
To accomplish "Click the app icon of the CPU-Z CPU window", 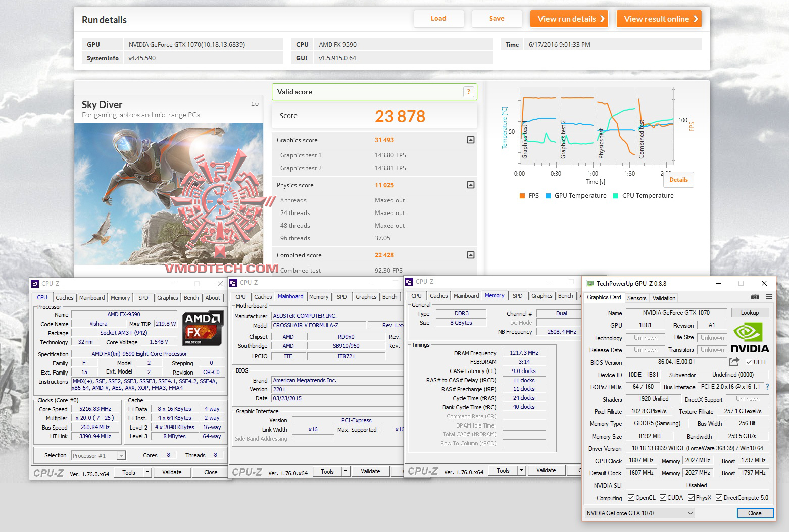I will [x=35, y=284].
